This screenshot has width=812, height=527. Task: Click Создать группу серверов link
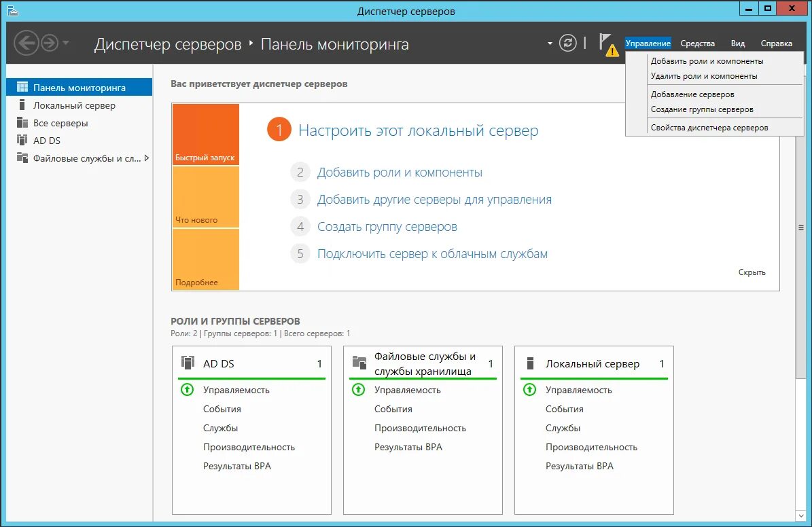point(387,227)
